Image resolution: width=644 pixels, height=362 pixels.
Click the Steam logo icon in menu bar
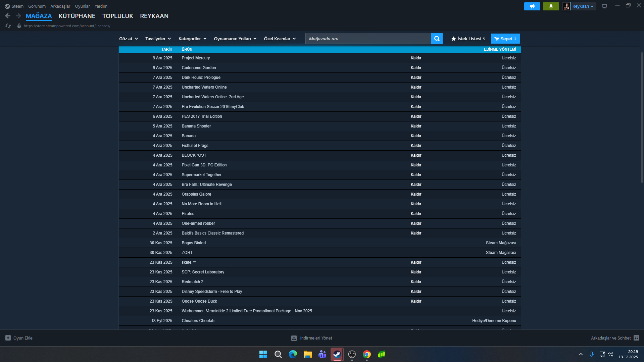(x=7, y=6)
